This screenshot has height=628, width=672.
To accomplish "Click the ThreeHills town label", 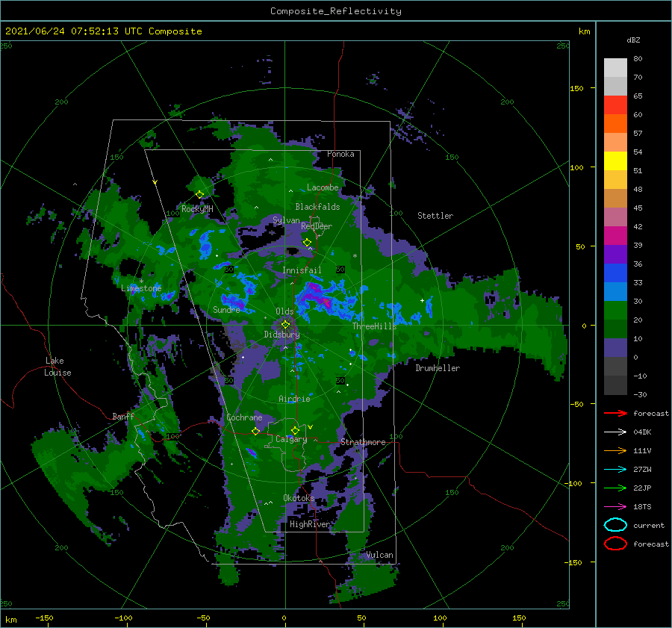I will [x=375, y=326].
